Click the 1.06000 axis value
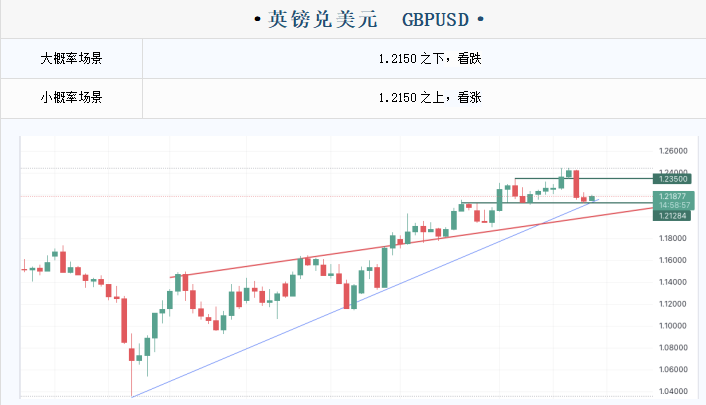Screen dimensions: 706x405 point(673,369)
